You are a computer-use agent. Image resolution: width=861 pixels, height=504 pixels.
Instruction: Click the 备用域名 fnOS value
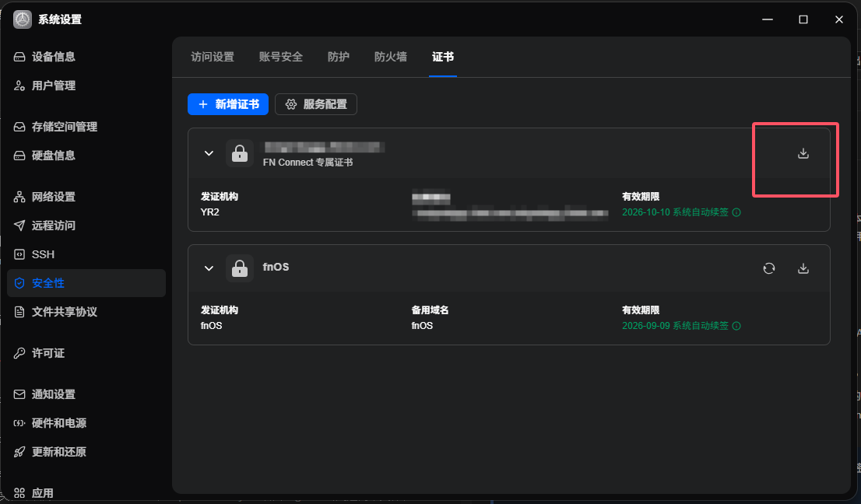pyautogui.click(x=422, y=326)
